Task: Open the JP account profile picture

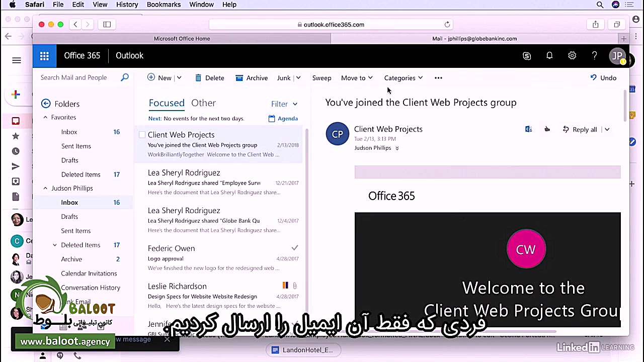Action: [x=617, y=56]
